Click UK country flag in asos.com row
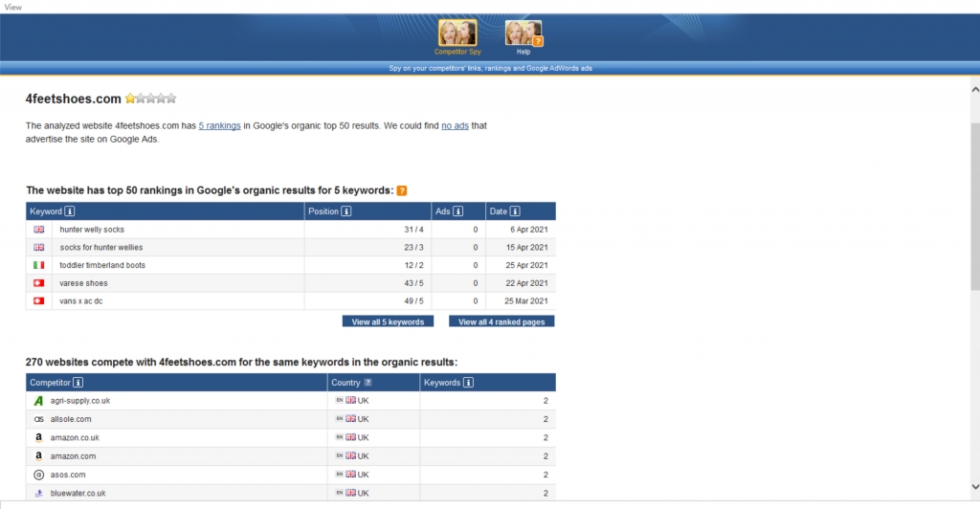The image size is (980, 509). tap(350, 474)
